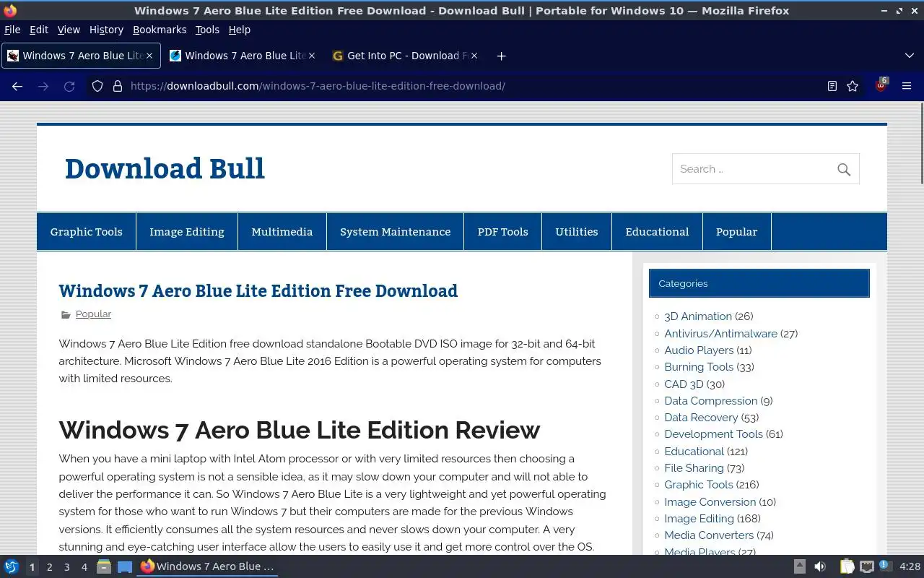
Task: Switch to workspace 2 in taskbar pager
Action: point(49,567)
